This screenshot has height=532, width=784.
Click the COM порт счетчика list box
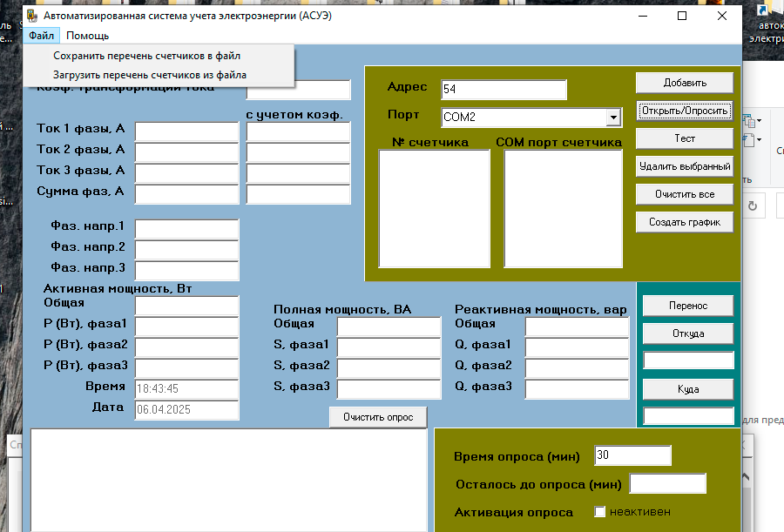tap(563, 209)
